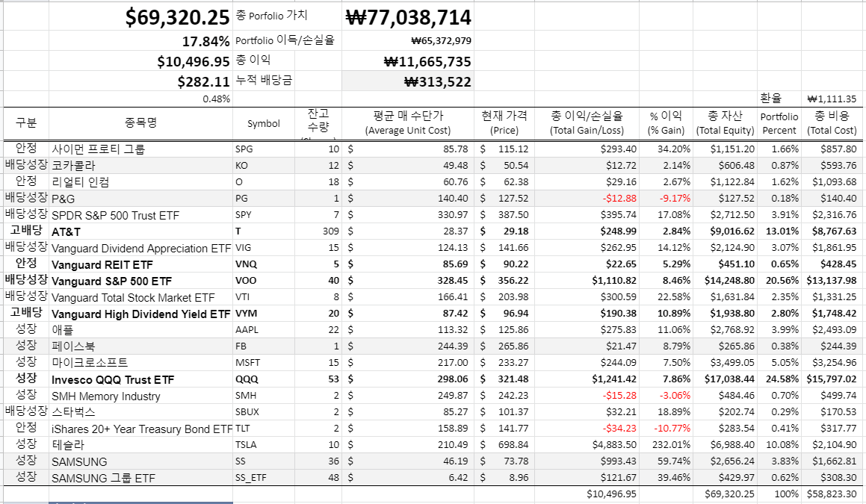Select the total portfolio value $69,320.25 cell
Image resolution: width=866 pixels, height=504 pixels.
[x=140, y=17]
